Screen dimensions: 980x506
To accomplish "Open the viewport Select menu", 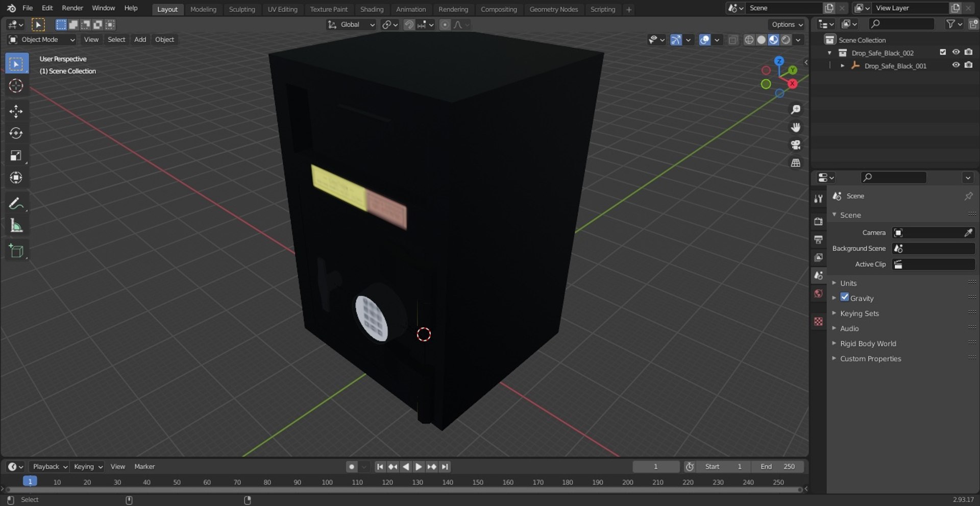I will [x=116, y=40].
